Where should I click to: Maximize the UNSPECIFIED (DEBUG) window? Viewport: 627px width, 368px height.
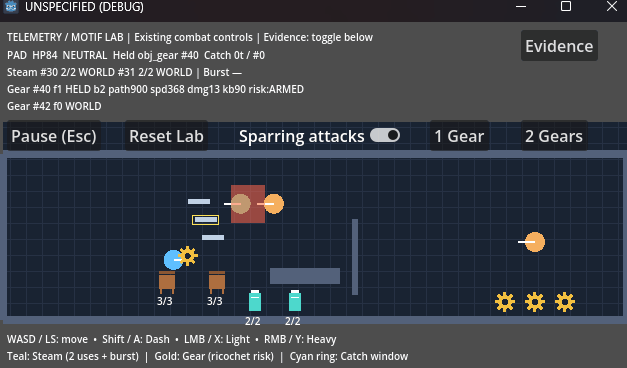coord(566,6)
